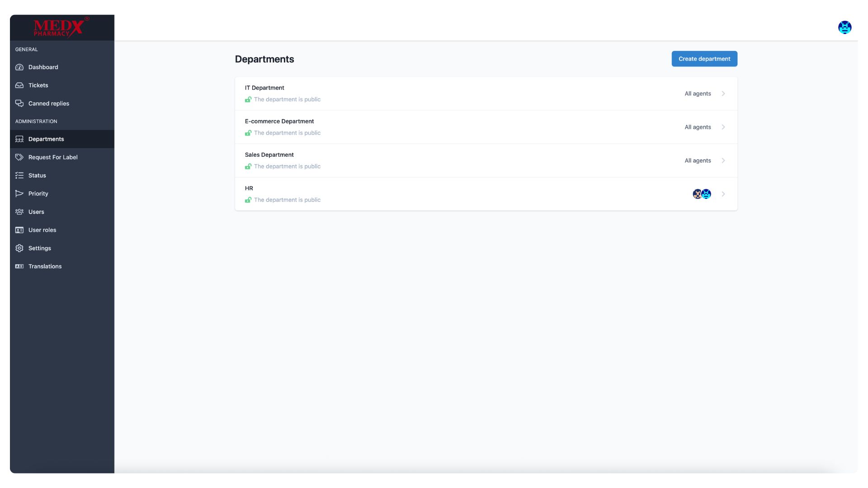The image size is (868, 488).
Task: Open Translations in the sidebar
Action: tap(62, 266)
